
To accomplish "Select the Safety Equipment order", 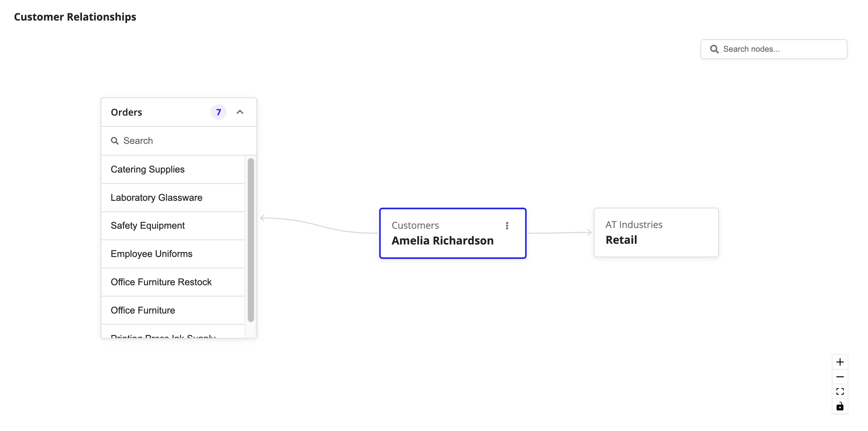I will click(x=173, y=225).
